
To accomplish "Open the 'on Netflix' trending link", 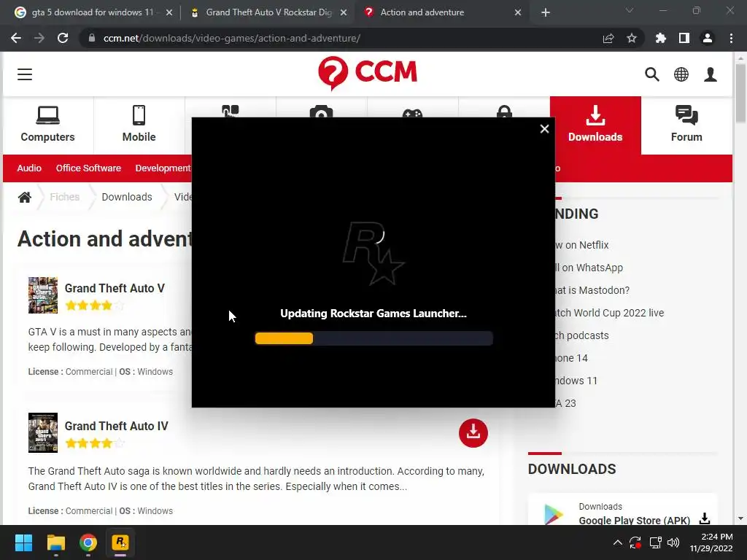I will tap(581, 245).
